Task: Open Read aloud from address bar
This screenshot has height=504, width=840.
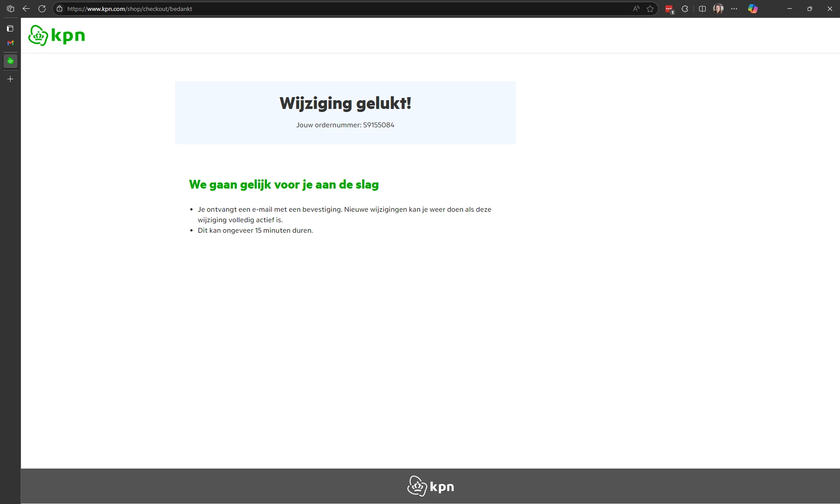Action: coord(636,9)
